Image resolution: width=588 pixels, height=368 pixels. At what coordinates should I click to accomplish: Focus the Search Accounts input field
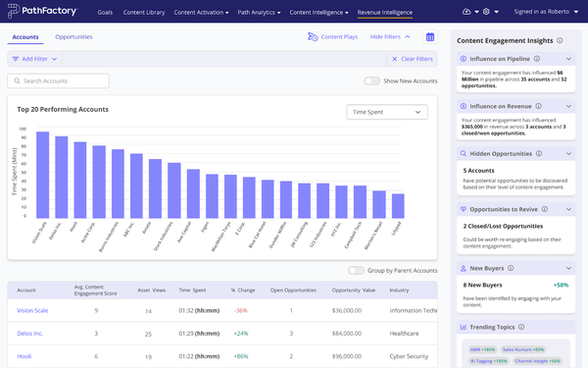[x=58, y=80]
